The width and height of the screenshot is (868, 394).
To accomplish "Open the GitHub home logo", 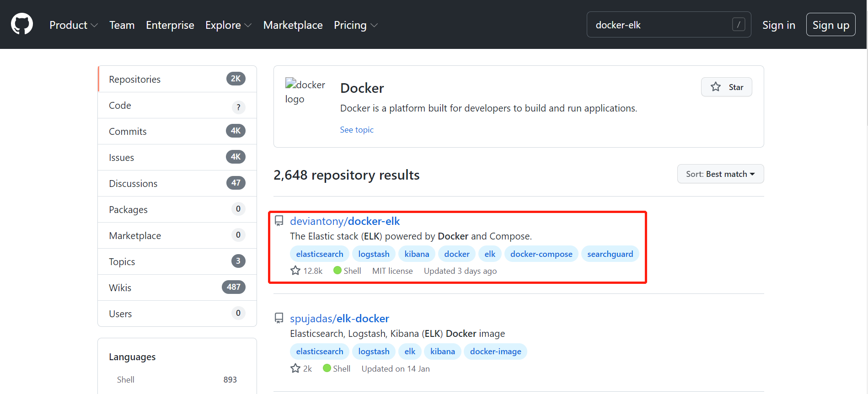I will (x=22, y=24).
